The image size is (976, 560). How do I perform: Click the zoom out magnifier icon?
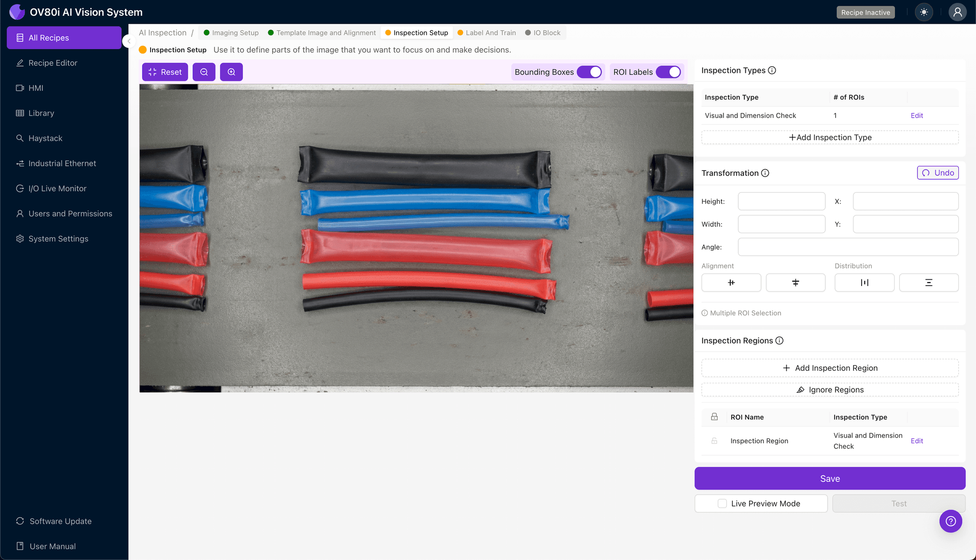(x=204, y=72)
